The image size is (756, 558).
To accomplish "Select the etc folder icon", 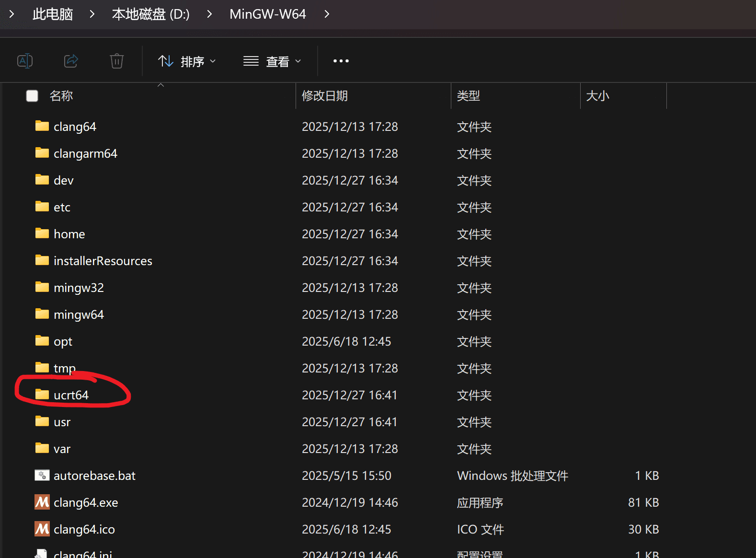I will coord(42,207).
